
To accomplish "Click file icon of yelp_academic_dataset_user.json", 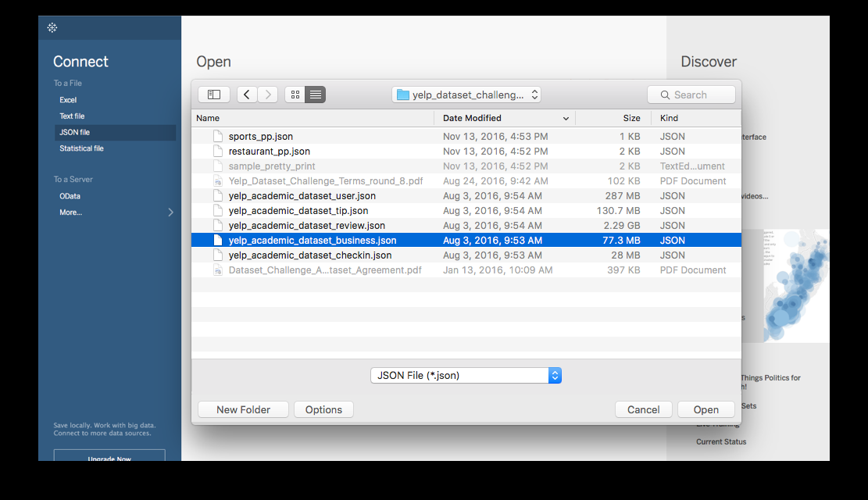I will pos(218,195).
